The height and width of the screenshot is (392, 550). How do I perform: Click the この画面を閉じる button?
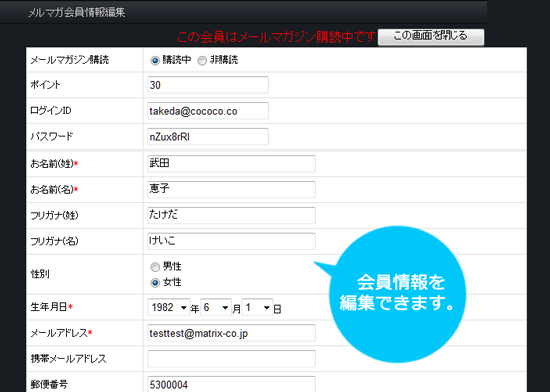(x=431, y=37)
